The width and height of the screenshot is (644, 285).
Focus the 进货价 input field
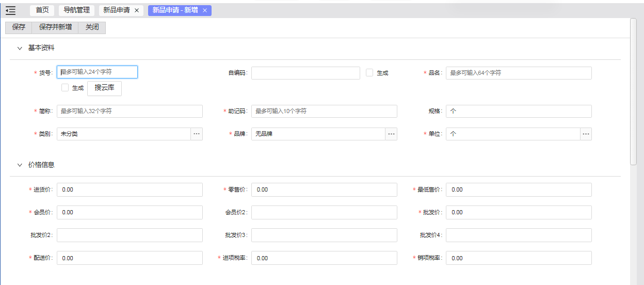click(130, 189)
